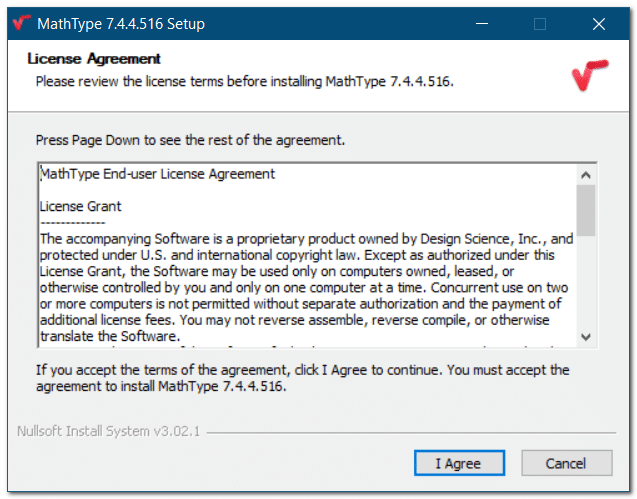Click the bold "License Agreement" page heading
The height and width of the screenshot is (499, 637).
coord(93,60)
